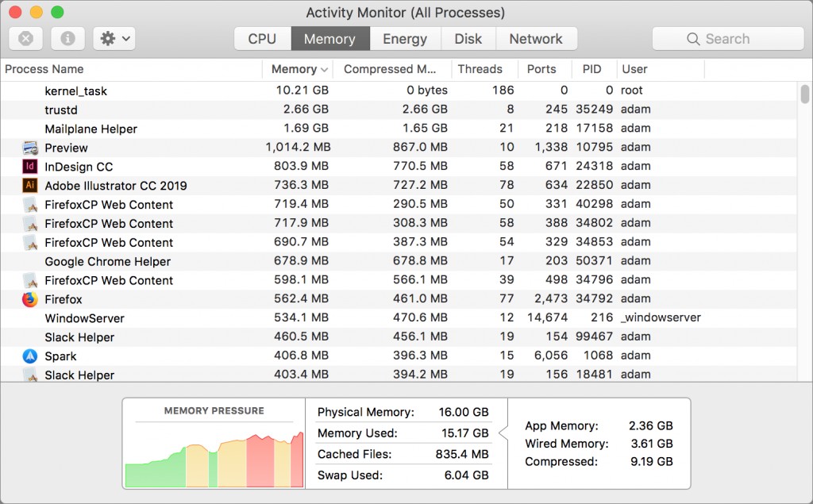Switch to the CPU tab
Image resolution: width=813 pixels, height=504 pixels.
coord(262,38)
